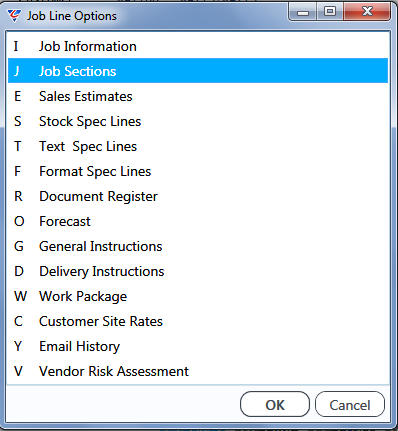Open Work Package option

(x=198, y=296)
